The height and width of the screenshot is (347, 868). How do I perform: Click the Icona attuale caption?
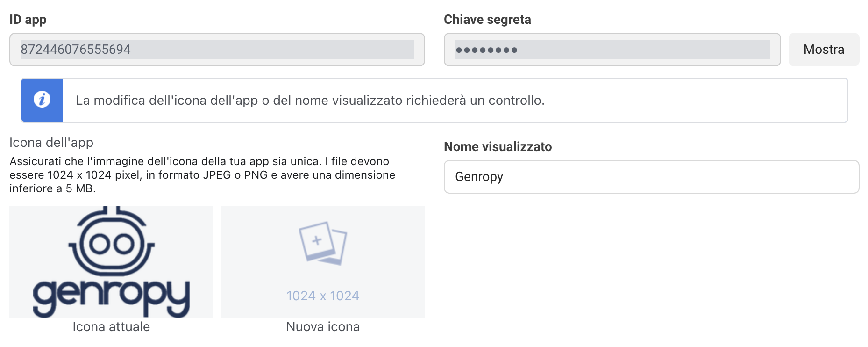click(x=111, y=327)
